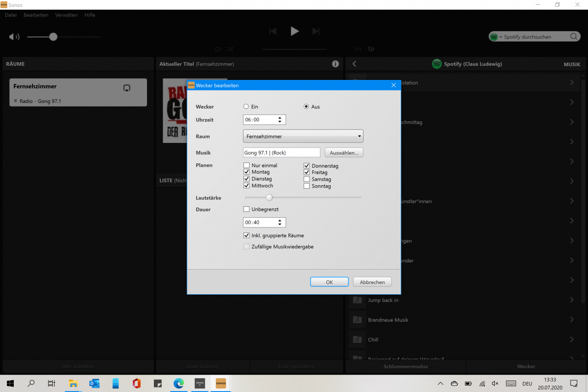Uncheck the Montag checkbox

[x=247, y=172]
